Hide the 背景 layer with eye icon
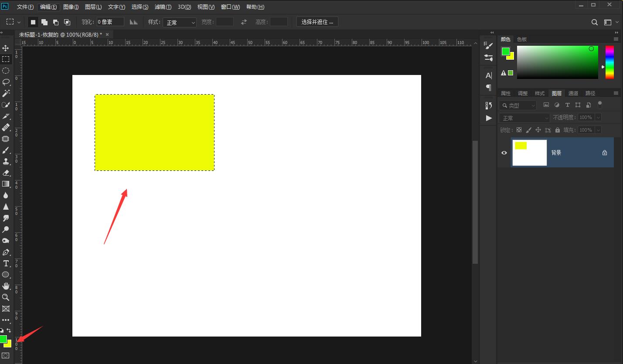Viewport: 623px width, 364px height. [504, 153]
